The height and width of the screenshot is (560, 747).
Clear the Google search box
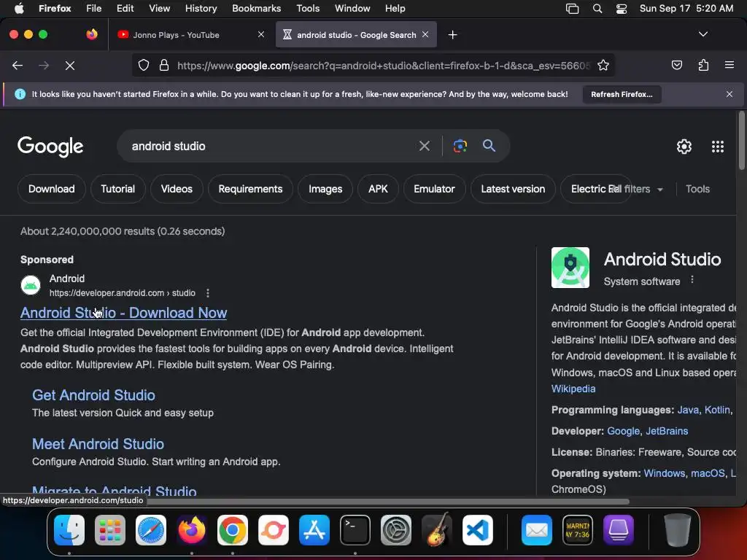(424, 146)
